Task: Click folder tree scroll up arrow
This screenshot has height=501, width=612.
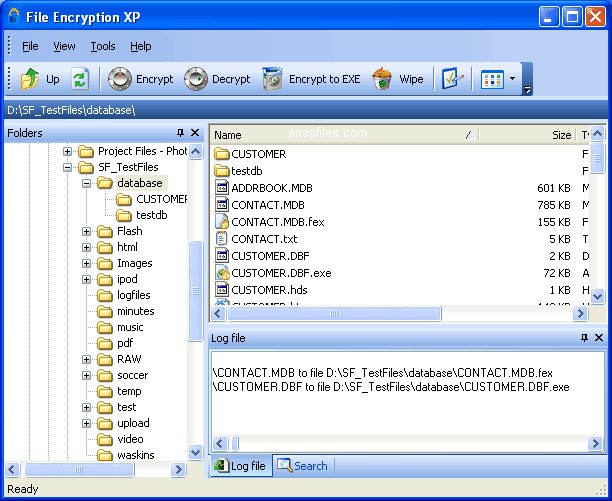Action: tap(196, 151)
